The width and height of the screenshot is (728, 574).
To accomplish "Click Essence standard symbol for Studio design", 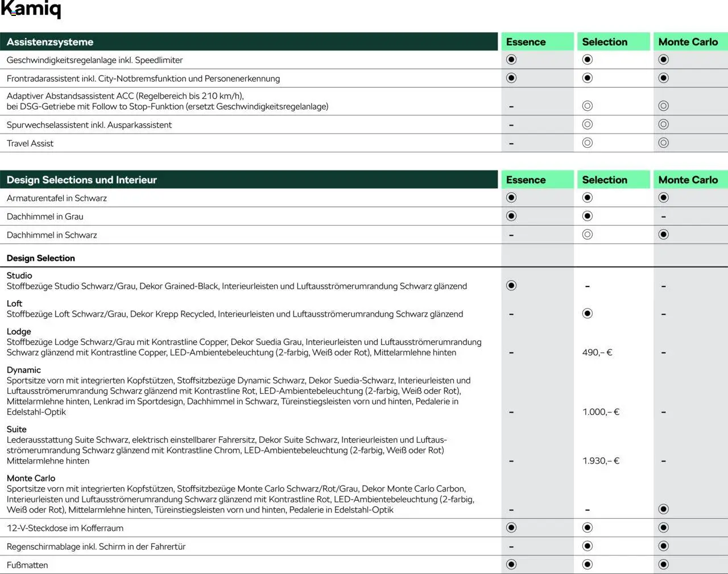I will tap(511, 285).
